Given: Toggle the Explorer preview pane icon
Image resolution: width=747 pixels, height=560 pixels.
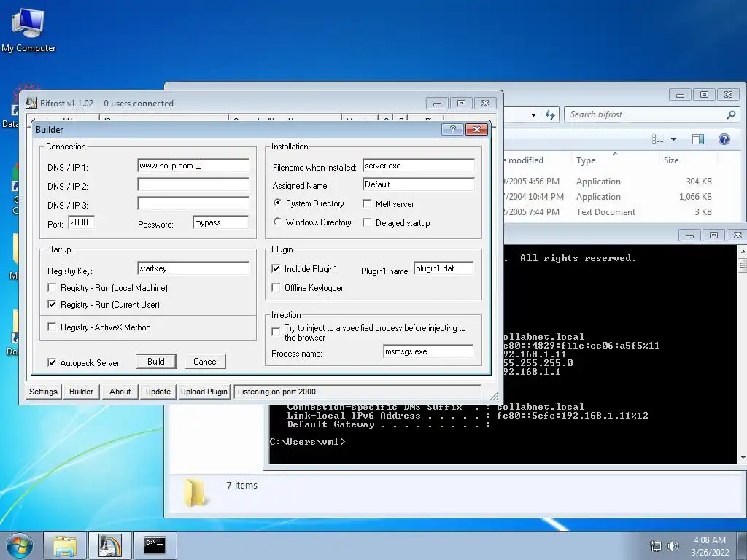Looking at the screenshot, I should pyautogui.click(x=698, y=139).
